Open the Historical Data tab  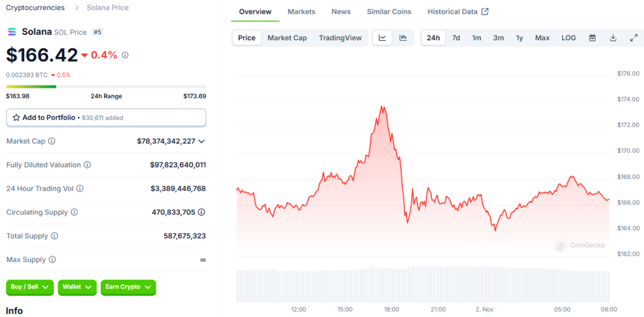[x=458, y=11]
